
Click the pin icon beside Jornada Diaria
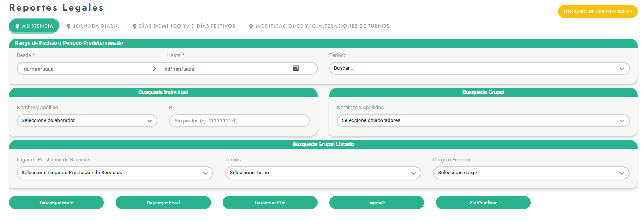tap(69, 26)
